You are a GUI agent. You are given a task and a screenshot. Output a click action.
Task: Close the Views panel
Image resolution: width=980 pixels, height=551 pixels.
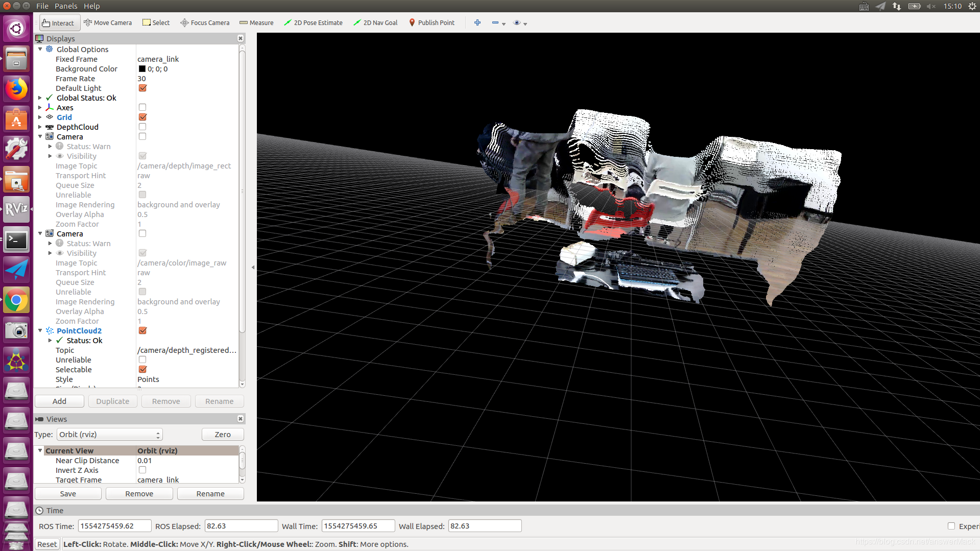click(x=241, y=419)
